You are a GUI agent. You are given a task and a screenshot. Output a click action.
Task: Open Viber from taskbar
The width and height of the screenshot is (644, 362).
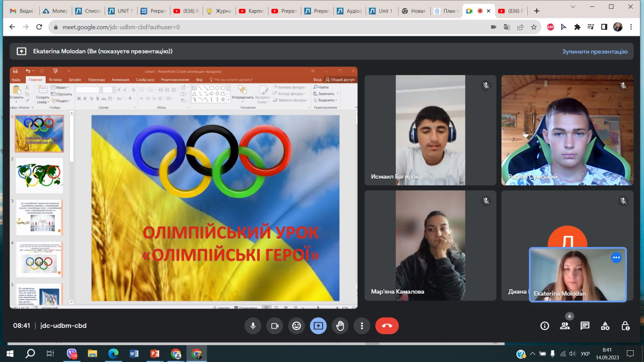pyautogui.click(x=72, y=354)
